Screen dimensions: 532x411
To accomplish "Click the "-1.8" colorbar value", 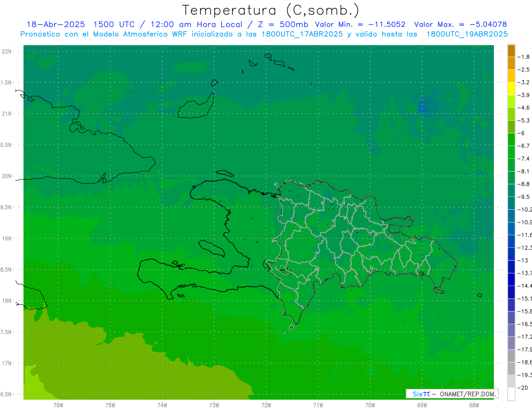I will [x=524, y=57].
